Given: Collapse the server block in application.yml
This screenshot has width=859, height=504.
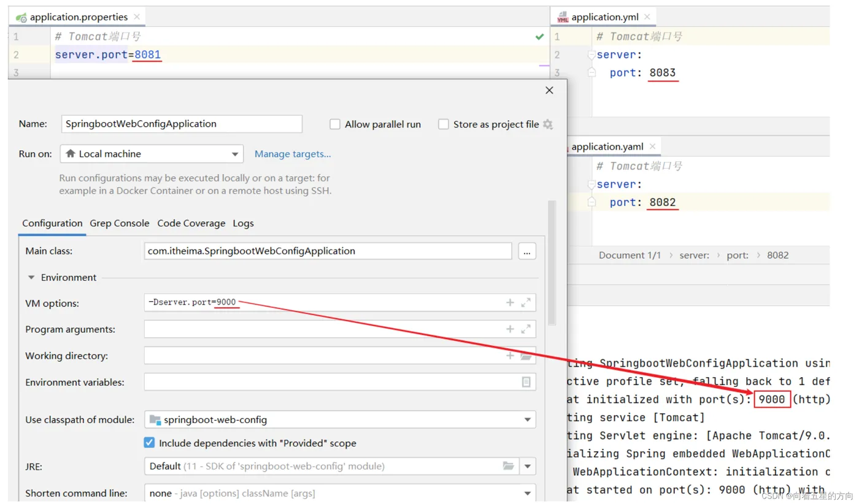Looking at the screenshot, I should point(591,55).
